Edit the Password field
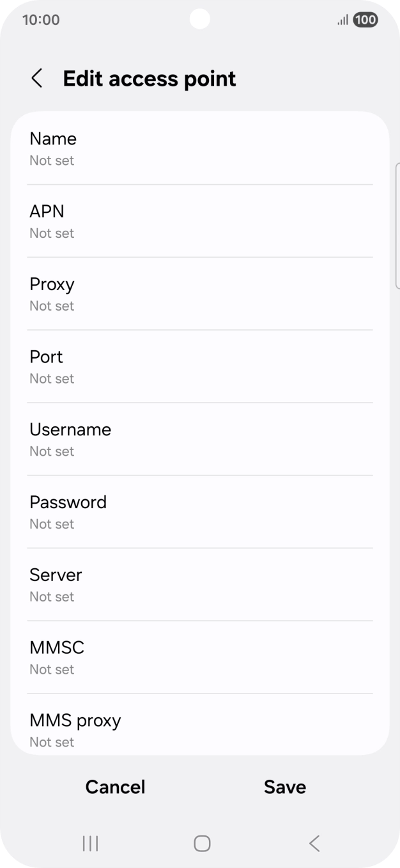400x868 pixels. pos(199,512)
